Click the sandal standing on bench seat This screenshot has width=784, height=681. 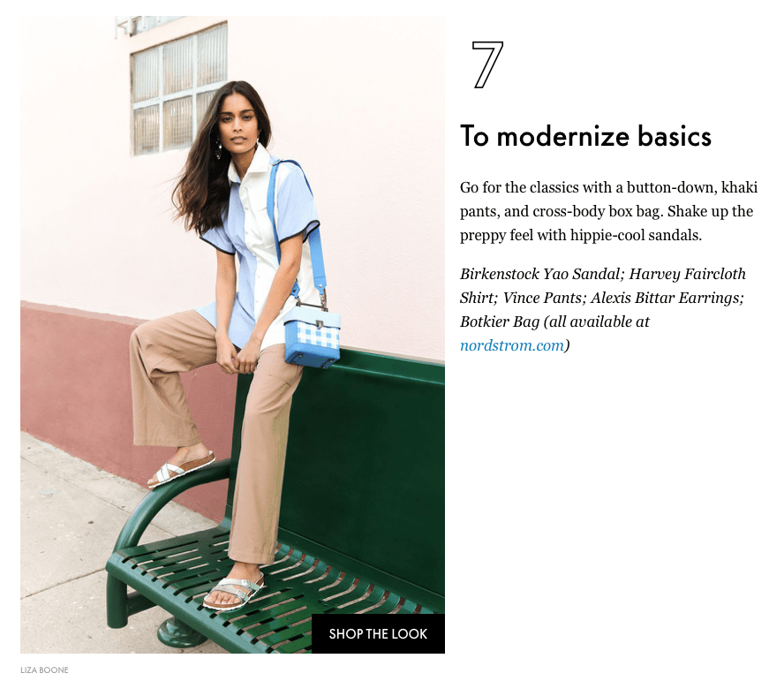point(233,593)
